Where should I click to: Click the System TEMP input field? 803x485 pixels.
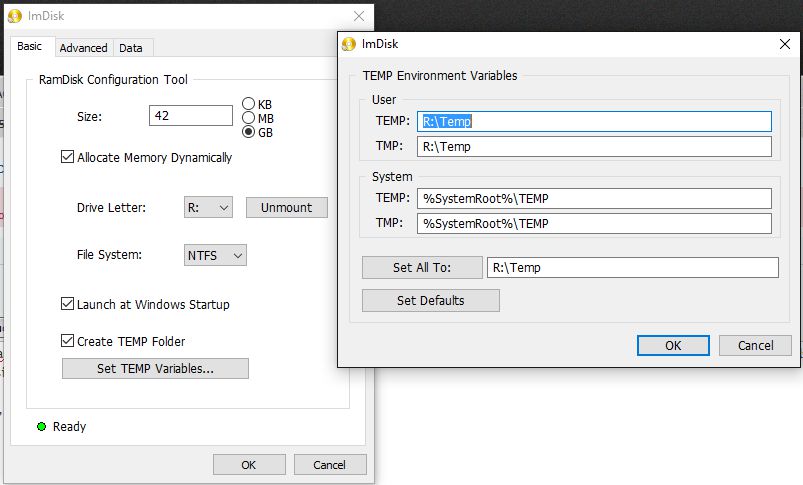(594, 198)
